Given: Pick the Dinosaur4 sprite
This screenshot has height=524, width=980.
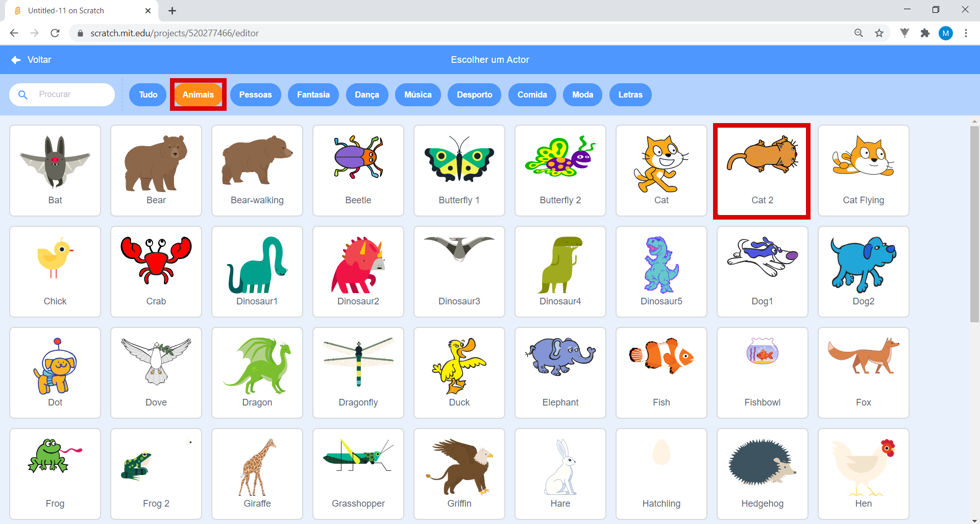Looking at the screenshot, I should click(x=560, y=272).
